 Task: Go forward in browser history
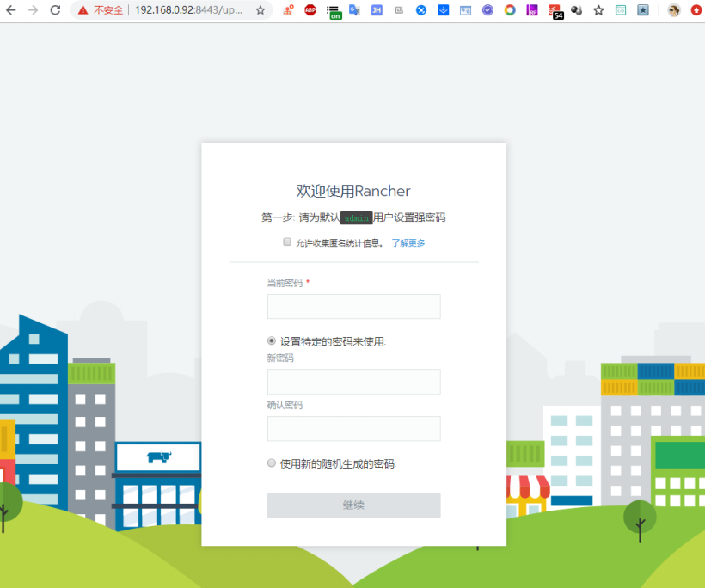(x=33, y=10)
